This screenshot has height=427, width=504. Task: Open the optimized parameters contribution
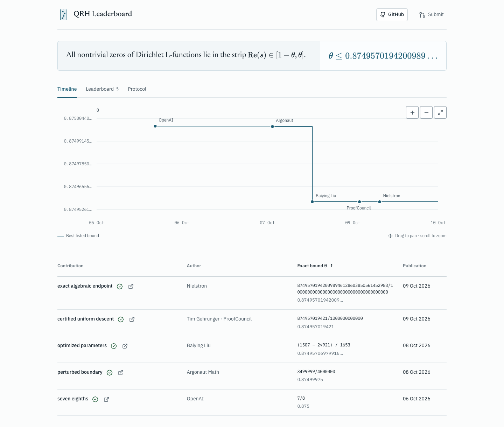tap(82, 346)
